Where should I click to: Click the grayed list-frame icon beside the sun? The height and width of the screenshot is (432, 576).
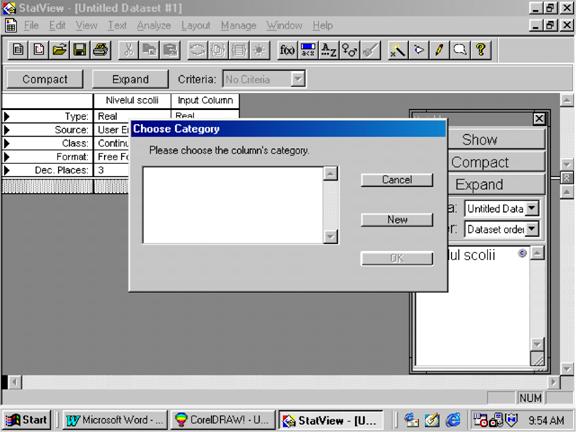[239, 50]
